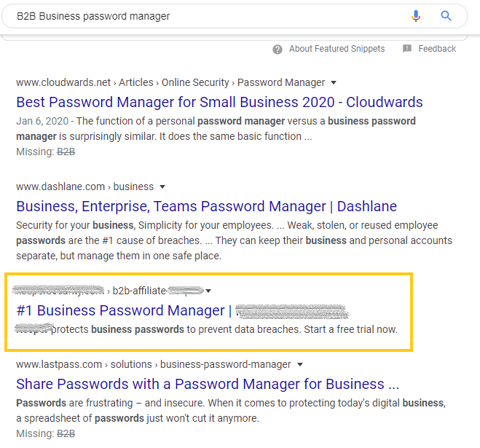Click the blue search magnifier icon
This screenshot has width=480, height=448.
[x=446, y=15]
